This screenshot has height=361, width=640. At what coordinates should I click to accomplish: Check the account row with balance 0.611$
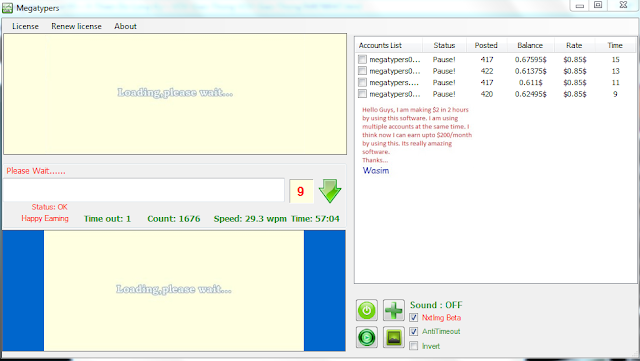(x=362, y=82)
